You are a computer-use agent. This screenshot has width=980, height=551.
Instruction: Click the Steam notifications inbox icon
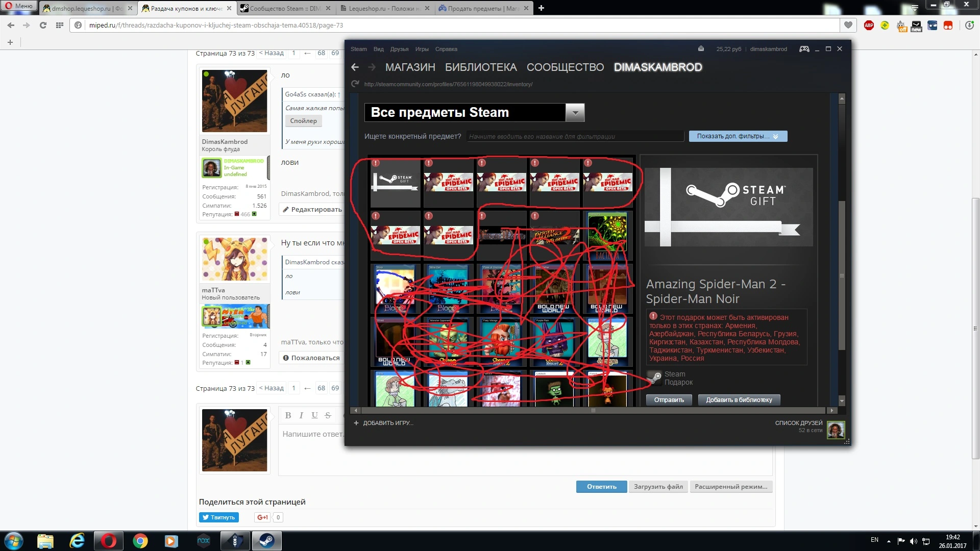point(701,49)
